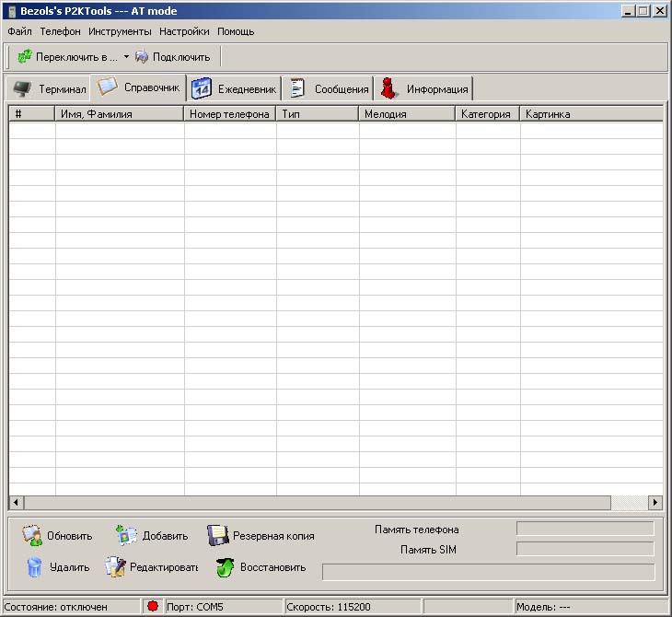Click the red connection status indicator
The height and width of the screenshot is (617, 672).
tap(153, 606)
